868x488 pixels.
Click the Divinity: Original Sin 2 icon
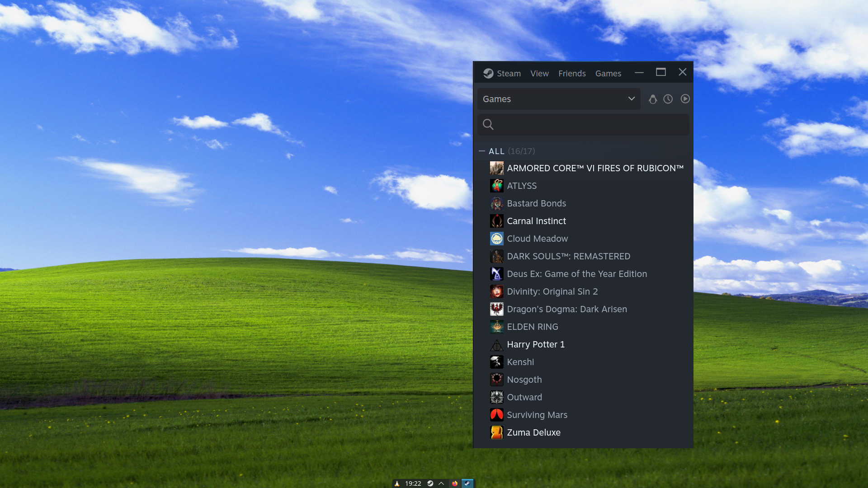coord(496,291)
